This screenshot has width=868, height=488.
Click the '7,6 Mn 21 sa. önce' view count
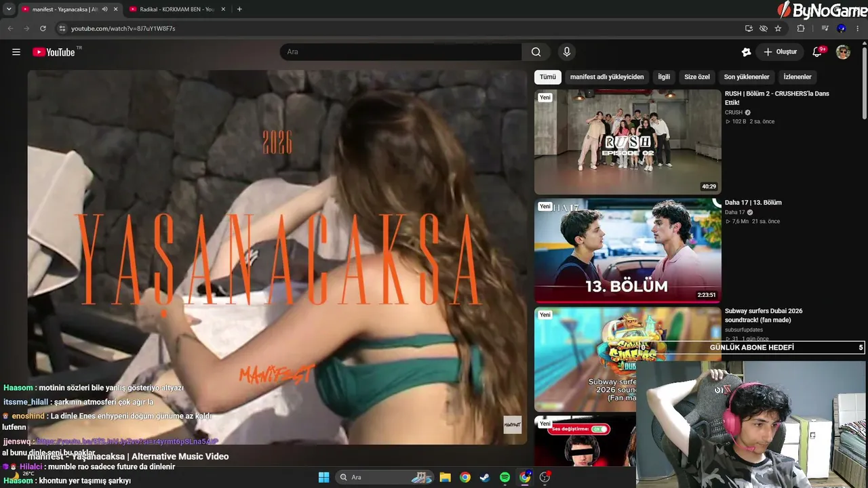click(753, 222)
